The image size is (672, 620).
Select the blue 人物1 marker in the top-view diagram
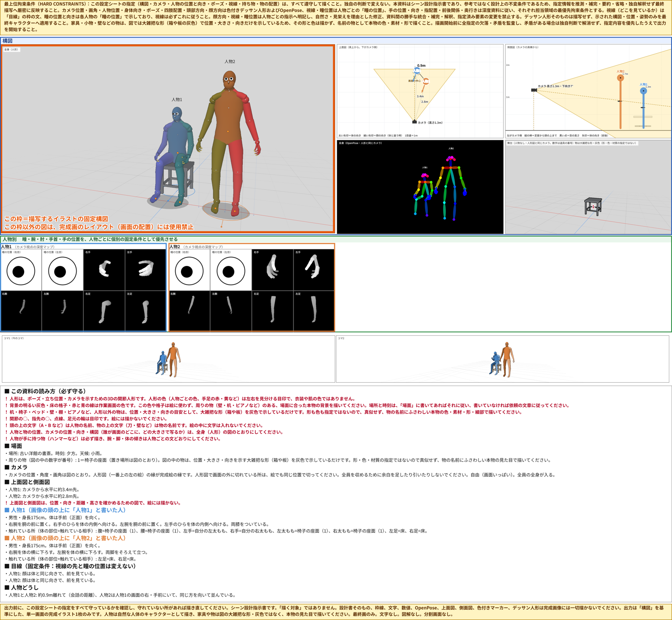coord(417,71)
